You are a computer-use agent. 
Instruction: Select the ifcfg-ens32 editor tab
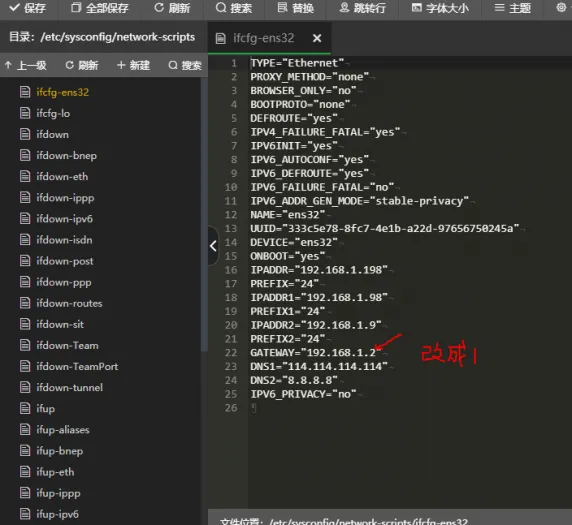[263, 38]
